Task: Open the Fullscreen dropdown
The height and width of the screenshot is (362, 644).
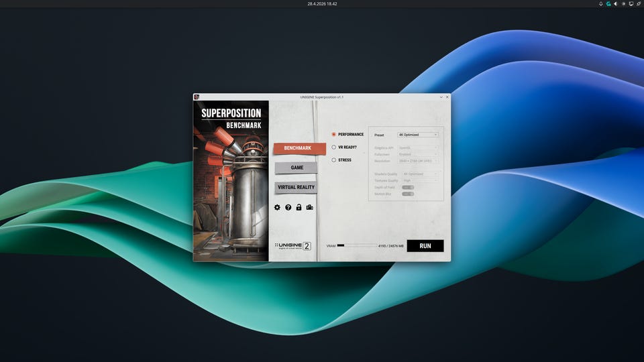Action: click(418, 154)
